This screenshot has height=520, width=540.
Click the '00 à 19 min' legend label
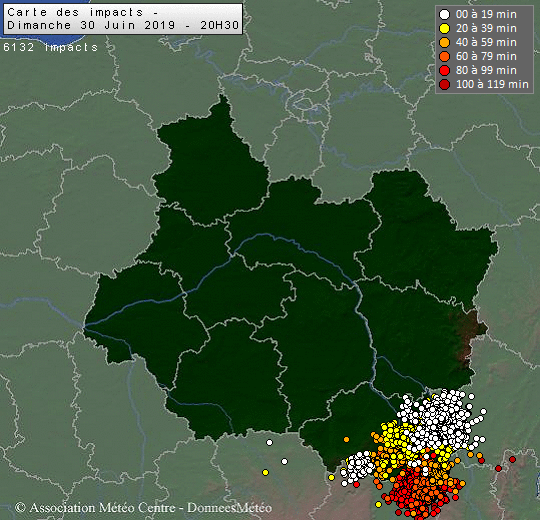pyautogui.click(x=486, y=14)
